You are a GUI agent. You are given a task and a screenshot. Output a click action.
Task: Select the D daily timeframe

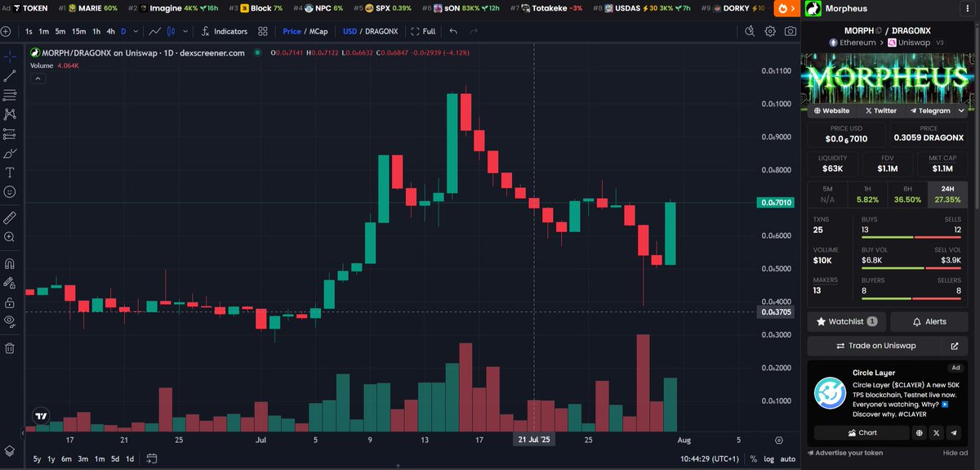[123, 31]
